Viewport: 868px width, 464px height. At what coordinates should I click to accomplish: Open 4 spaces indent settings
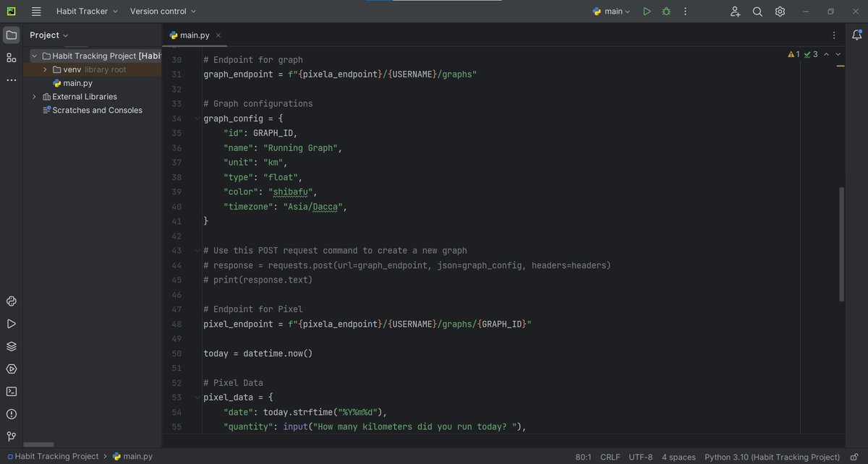tap(678, 457)
